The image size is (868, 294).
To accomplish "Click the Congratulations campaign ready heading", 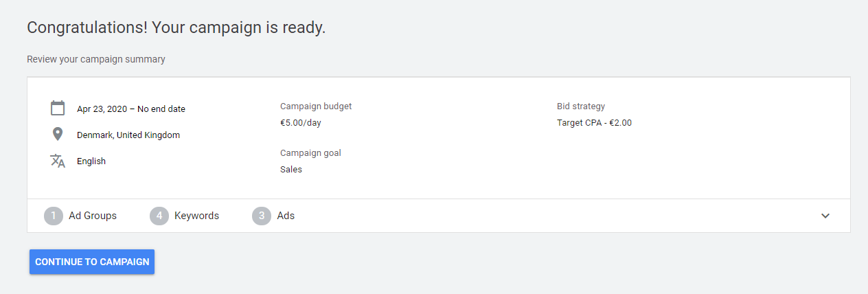I will click(176, 28).
